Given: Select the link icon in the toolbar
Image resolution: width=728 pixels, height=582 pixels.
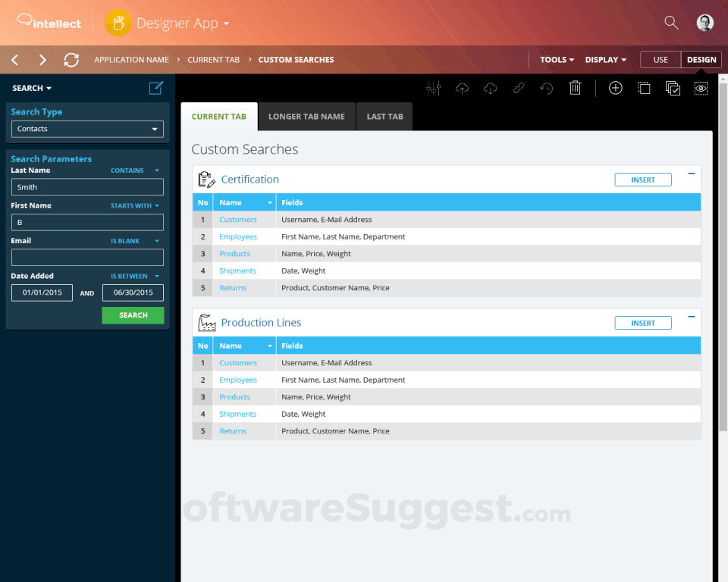Looking at the screenshot, I should tap(519, 88).
